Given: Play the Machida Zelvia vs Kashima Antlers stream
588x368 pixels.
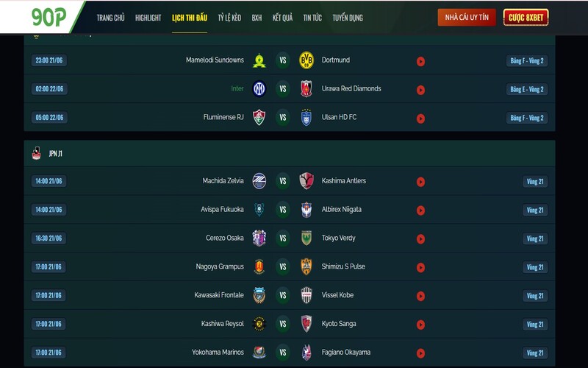Looking at the screenshot, I should point(420,182).
